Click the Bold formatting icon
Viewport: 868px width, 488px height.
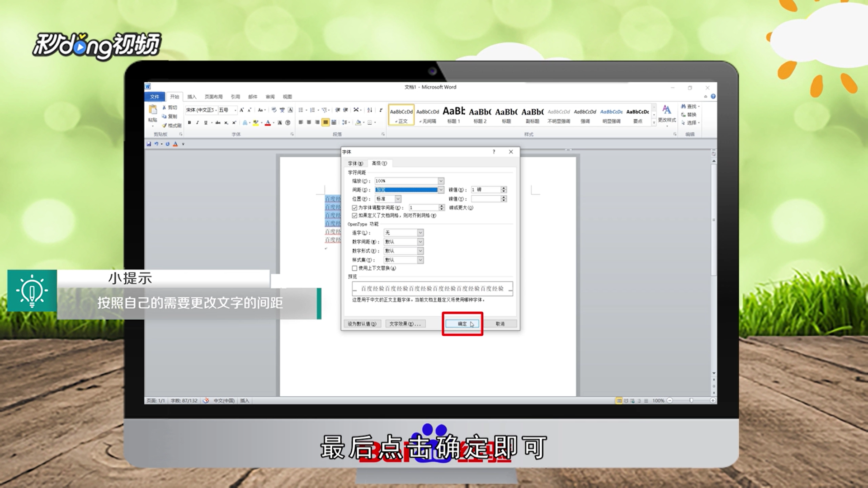189,122
